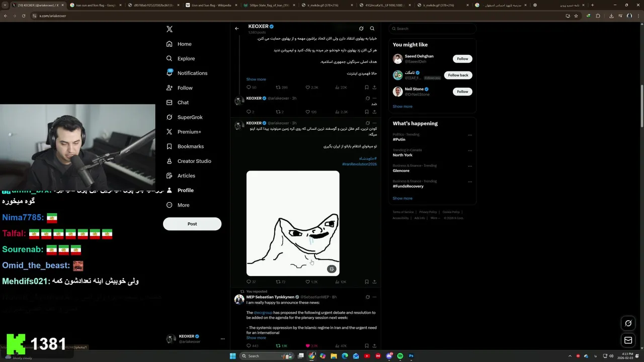The width and height of the screenshot is (644, 362).
Task: Follow Neil Stone
Action: point(462,92)
